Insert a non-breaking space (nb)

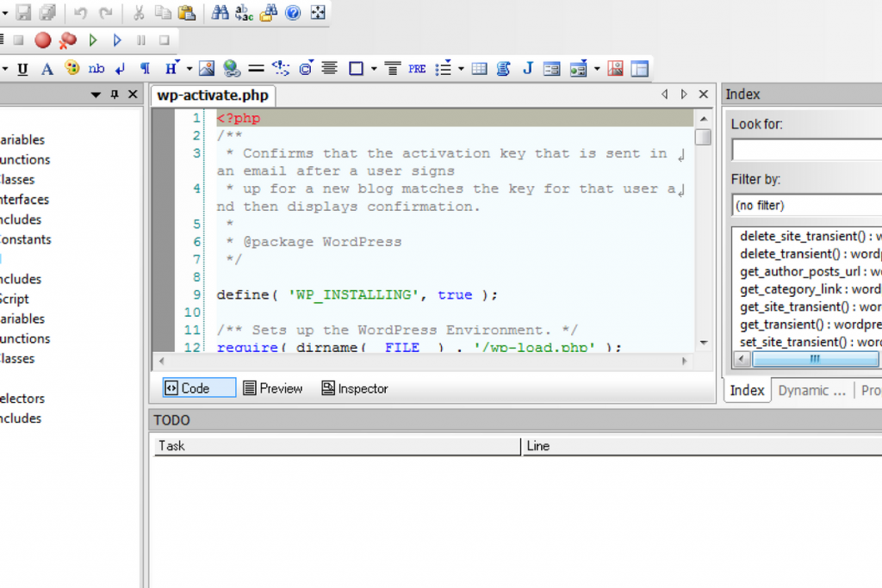[x=96, y=68]
